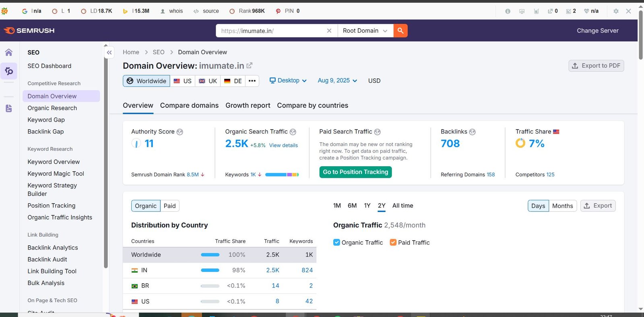Collapse the left navigation menu
This screenshot has height=317, width=644.
[109, 52]
